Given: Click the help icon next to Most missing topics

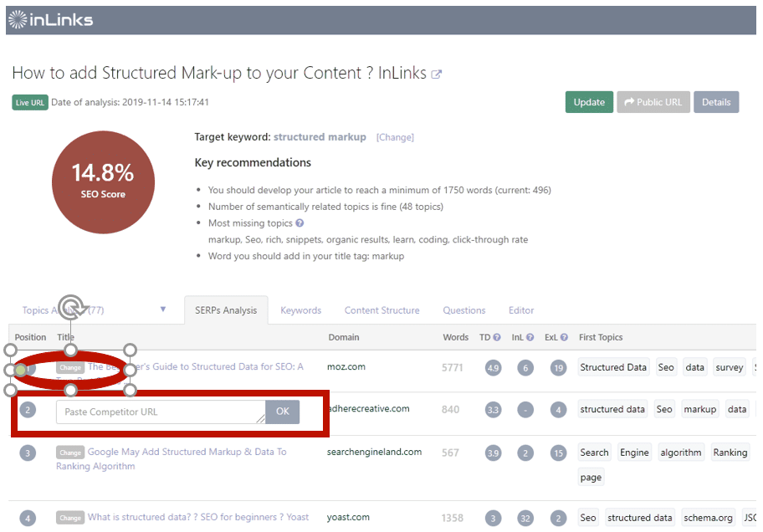Looking at the screenshot, I should (300, 223).
